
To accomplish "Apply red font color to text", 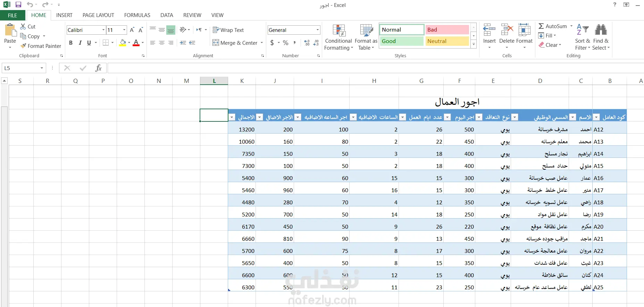I will click(136, 43).
